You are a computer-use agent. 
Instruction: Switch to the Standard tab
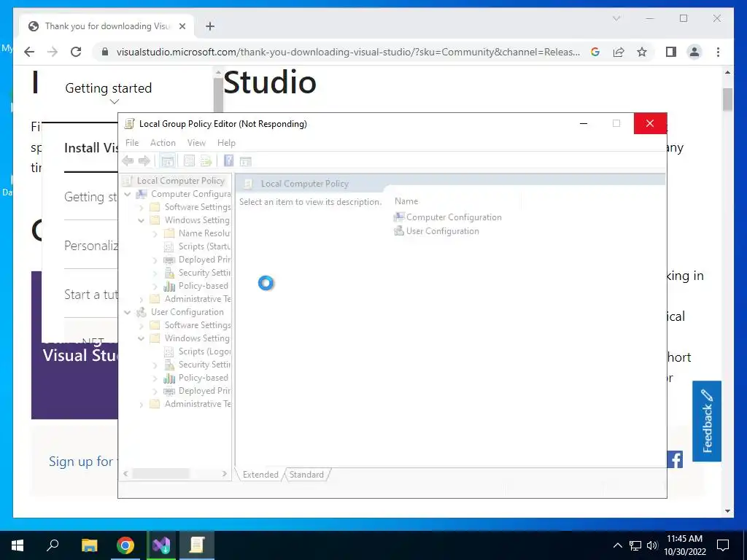pos(306,474)
